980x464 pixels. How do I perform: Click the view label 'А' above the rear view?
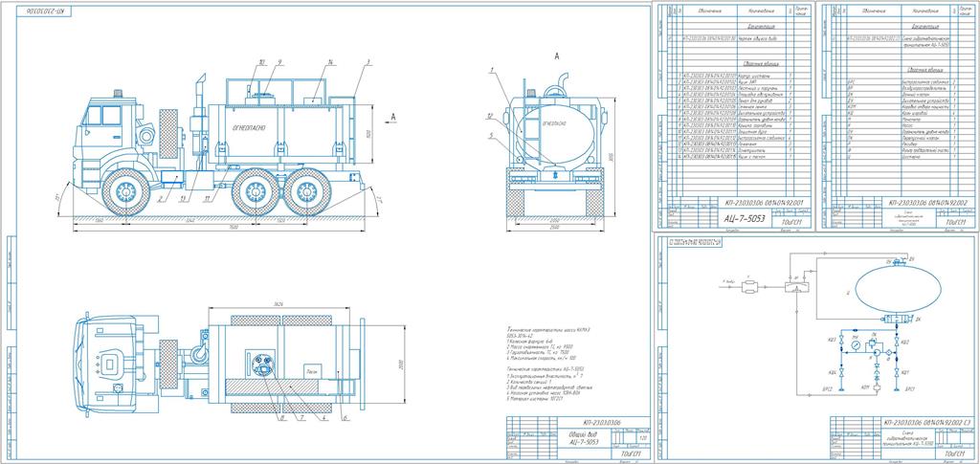(556, 55)
